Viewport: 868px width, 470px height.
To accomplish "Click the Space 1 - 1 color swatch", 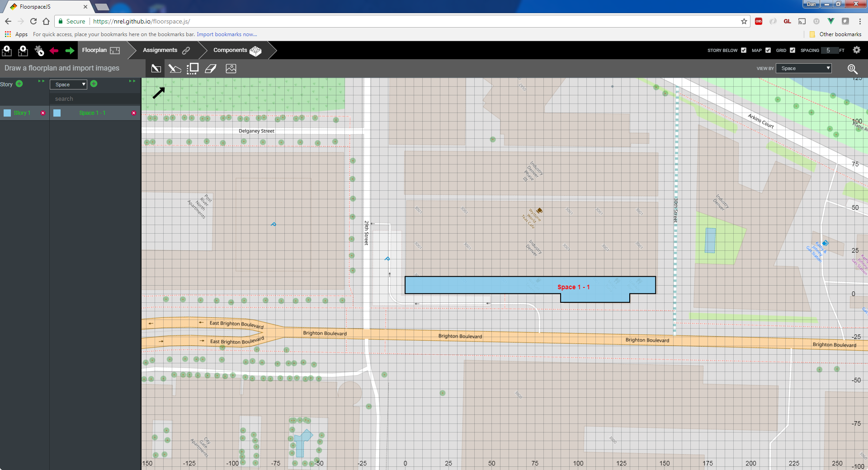I will tap(57, 113).
